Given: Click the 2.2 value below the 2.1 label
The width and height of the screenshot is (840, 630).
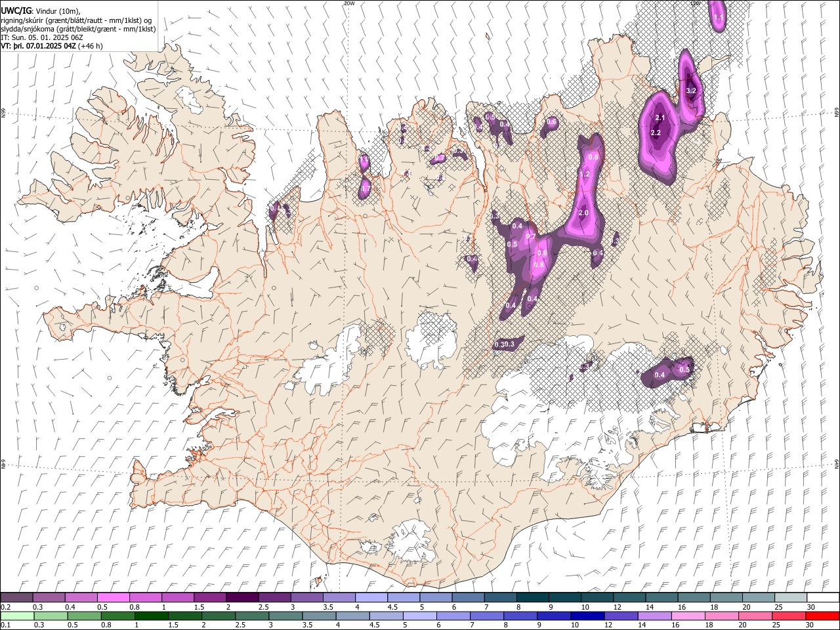Looking at the screenshot, I should 656,133.
